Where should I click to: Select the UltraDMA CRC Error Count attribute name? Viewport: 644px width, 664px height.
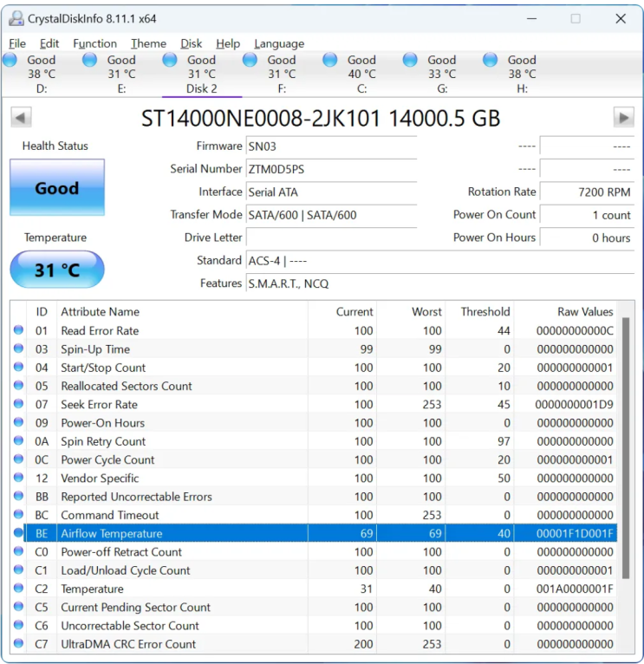click(x=128, y=644)
